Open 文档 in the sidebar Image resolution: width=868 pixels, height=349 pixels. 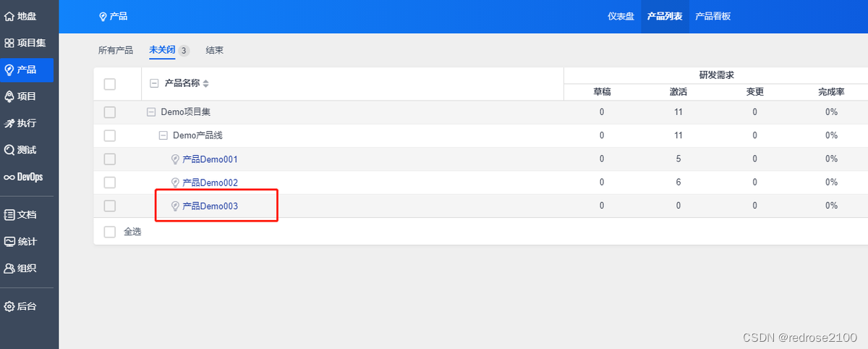[20, 214]
